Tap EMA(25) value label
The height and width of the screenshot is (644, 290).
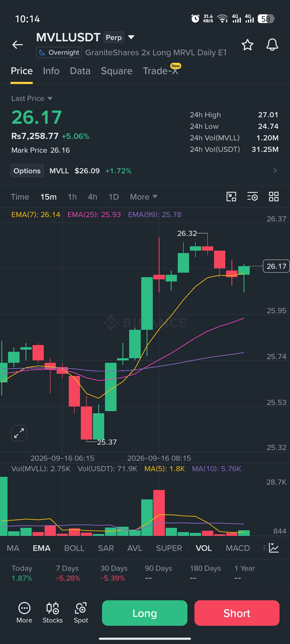pos(94,215)
